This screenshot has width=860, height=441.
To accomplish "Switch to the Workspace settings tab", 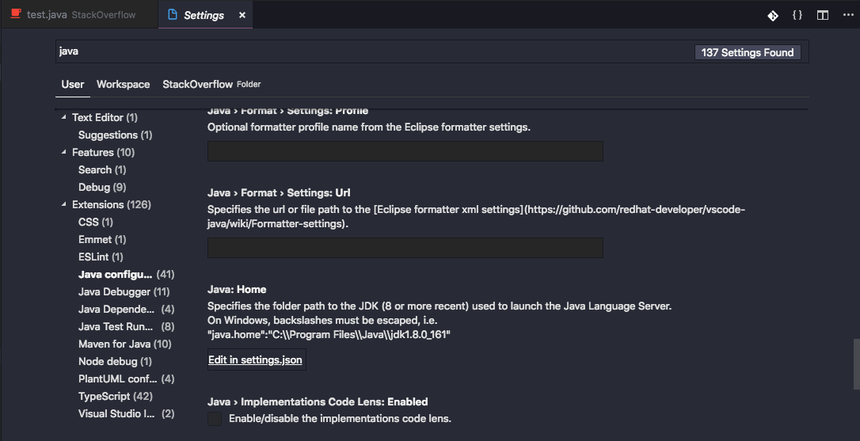I will click(123, 85).
